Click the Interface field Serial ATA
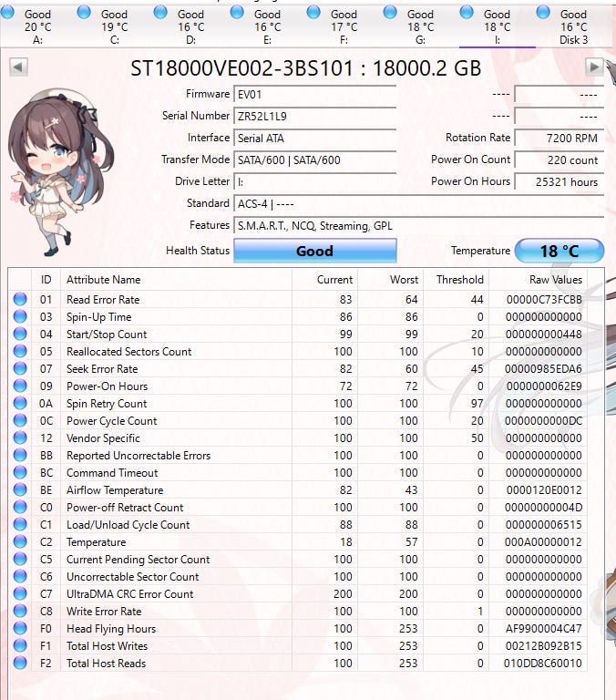 pos(315,138)
